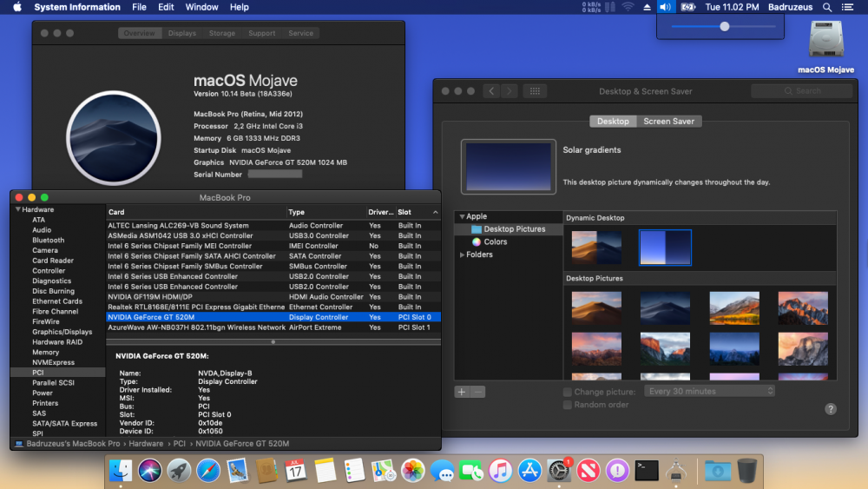Screen dimensions: 868x489
Task: Launch Siri from the Dock
Action: (149, 470)
